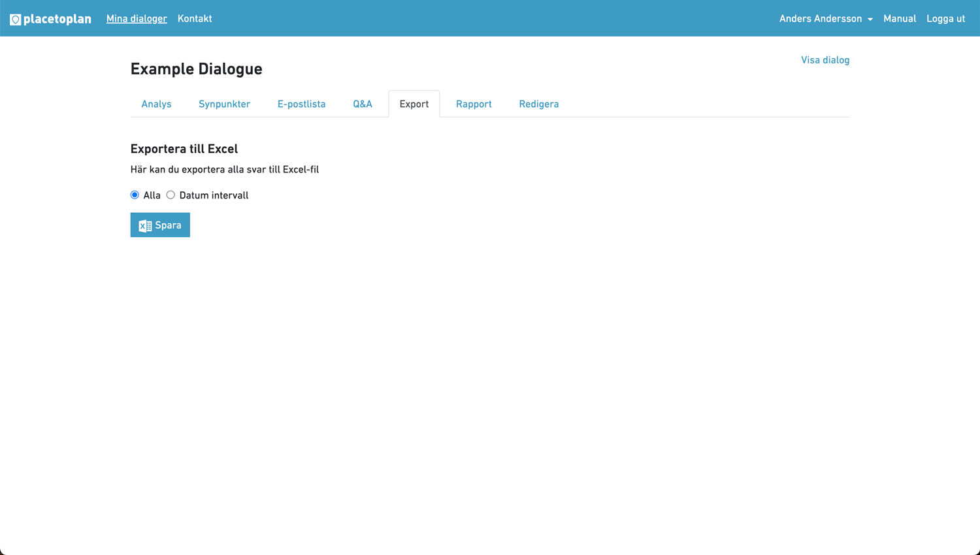Choose the Datum intervall radio button
Viewport: 980px width, 555px height.
click(171, 195)
